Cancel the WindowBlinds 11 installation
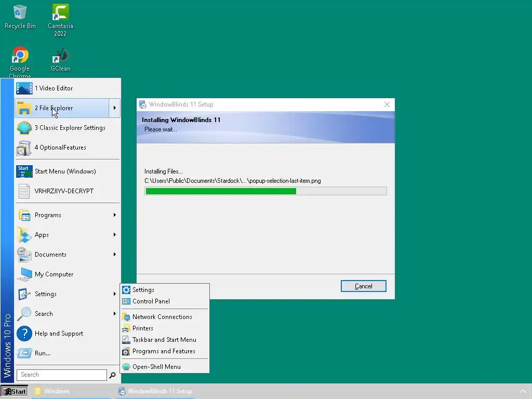The width and height of the screenshot is (532, 399). click(x=363, y=286)
